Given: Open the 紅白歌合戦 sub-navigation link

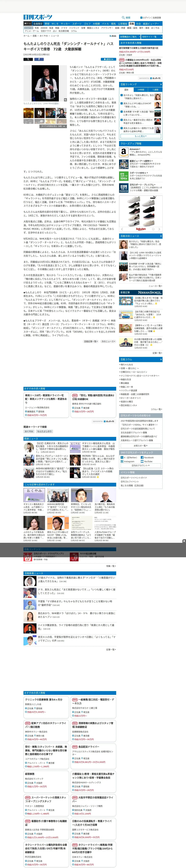Looking at the screenshot, I should tap(63, 31).
